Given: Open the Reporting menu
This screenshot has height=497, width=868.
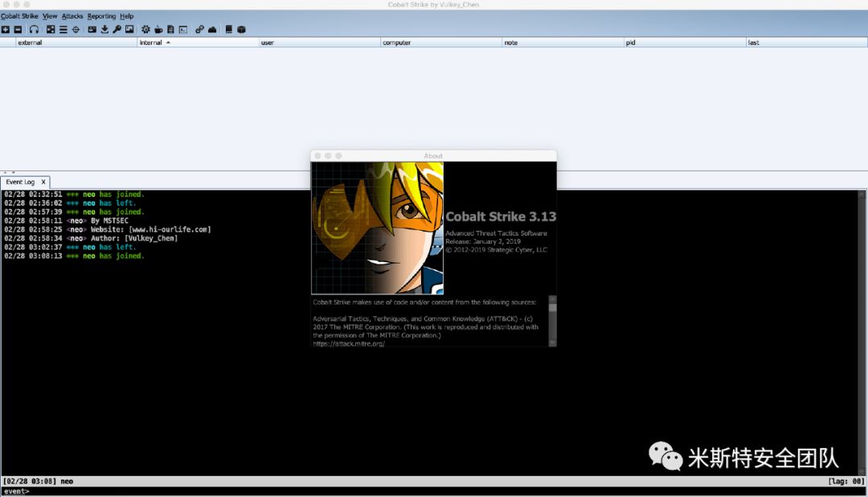Looking at the screenshot, I should (101, 16).
